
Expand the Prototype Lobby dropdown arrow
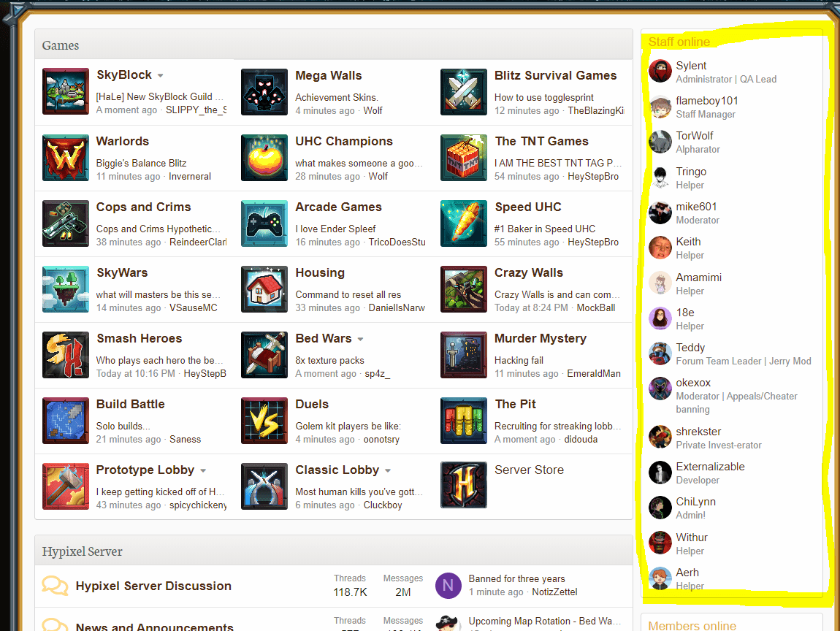(203, 470)
